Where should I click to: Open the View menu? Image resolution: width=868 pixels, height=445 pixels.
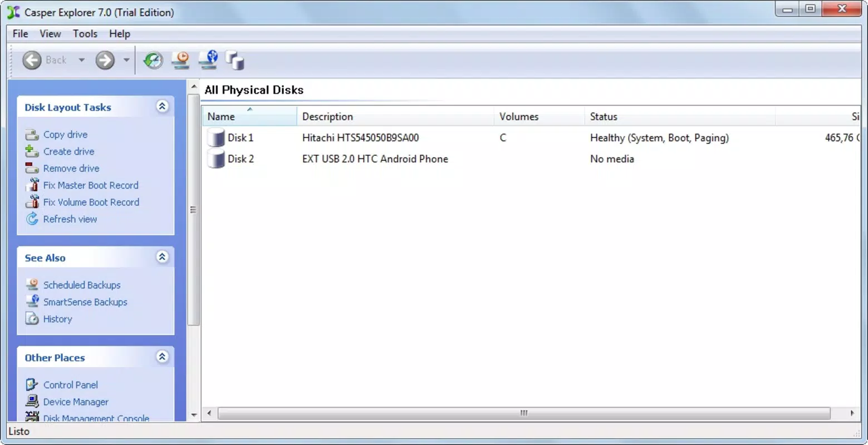click(x=50, y=34)
